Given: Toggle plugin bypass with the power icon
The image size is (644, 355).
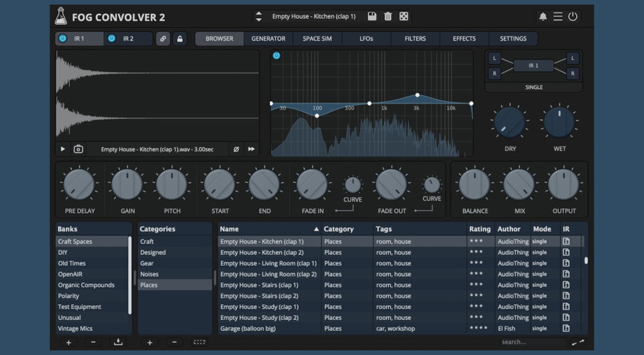Looking at the screenshot, I should (x=572, y=17).
